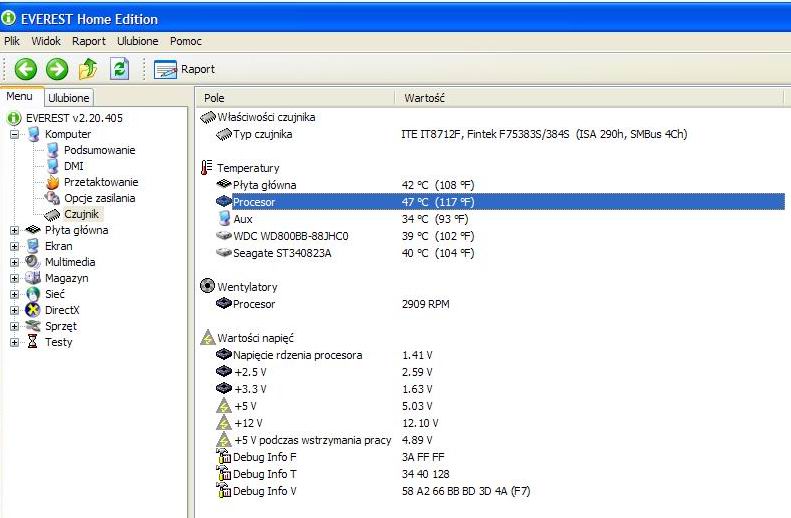Open the Plik menu

point(12,41)
